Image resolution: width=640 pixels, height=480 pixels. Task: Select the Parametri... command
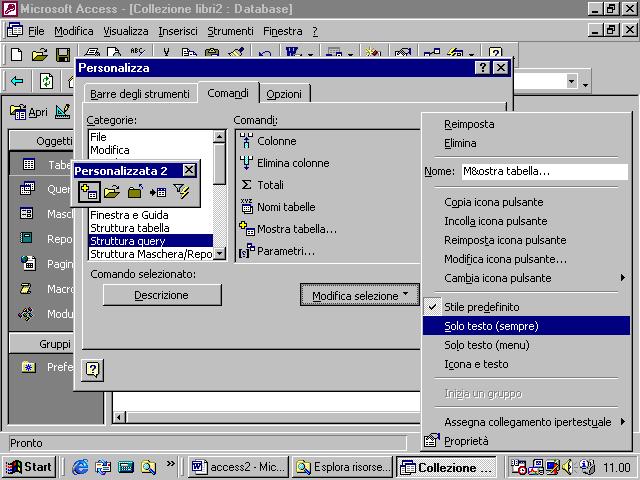277,251
